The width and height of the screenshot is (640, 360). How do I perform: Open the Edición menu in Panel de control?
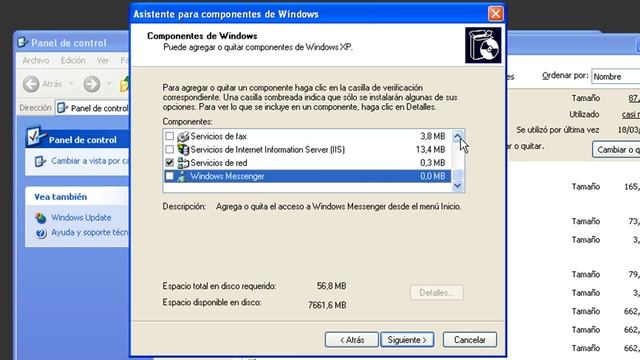click(73, 60)
